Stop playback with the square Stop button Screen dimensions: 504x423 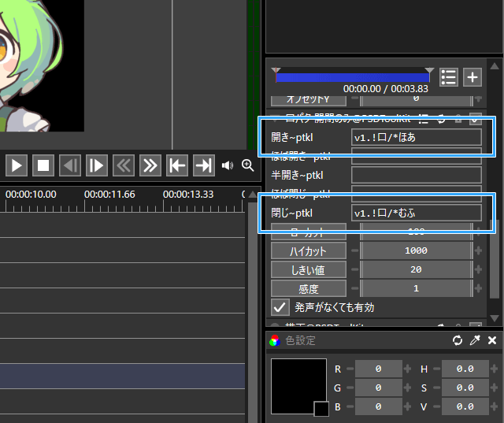pos(43,165)
